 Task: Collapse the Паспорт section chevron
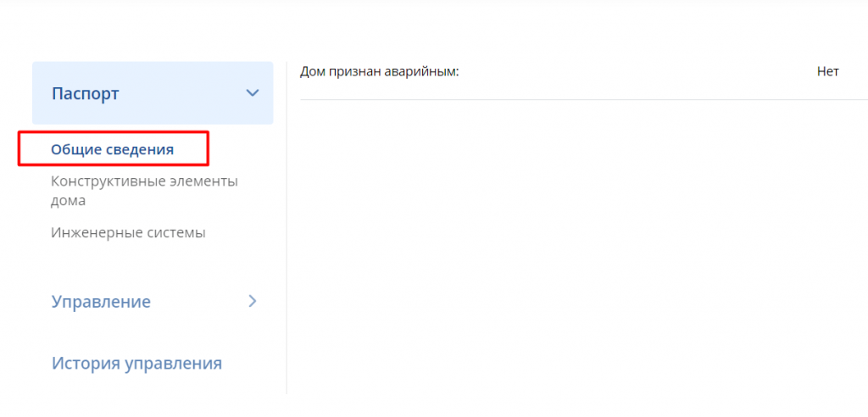[x=253, y=93]
